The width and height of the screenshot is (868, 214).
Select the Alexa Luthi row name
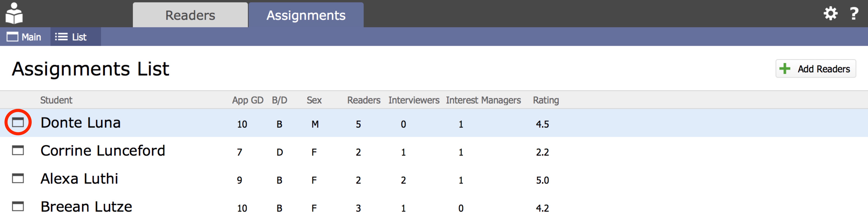coord(79,179)
